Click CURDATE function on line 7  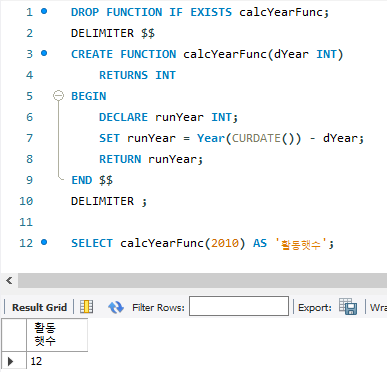pyautogui.click(x=256, y=138)
